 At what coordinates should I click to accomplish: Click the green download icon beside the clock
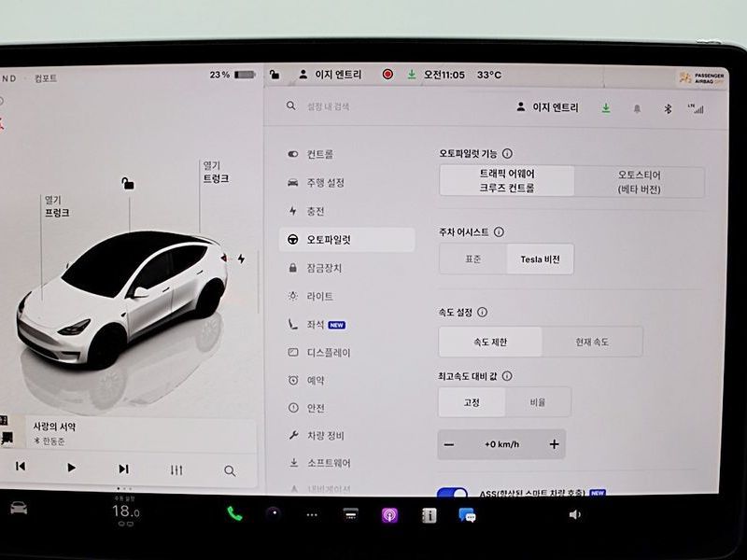(411, 75)
